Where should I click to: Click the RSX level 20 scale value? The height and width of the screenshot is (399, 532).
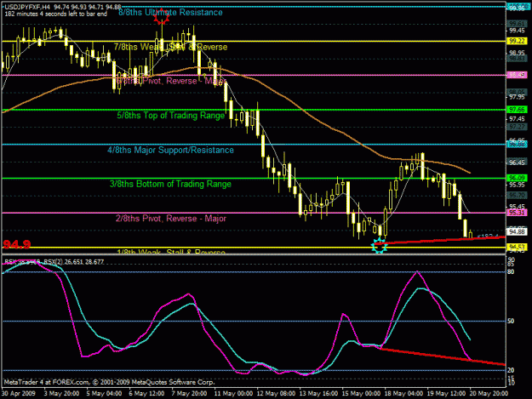pyautogui.click(x=511, y=370)
